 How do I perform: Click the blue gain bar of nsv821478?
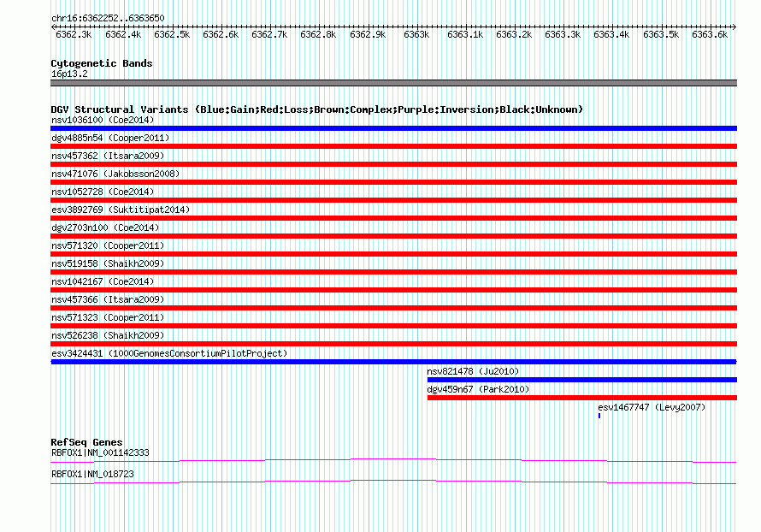coord(582,380)
